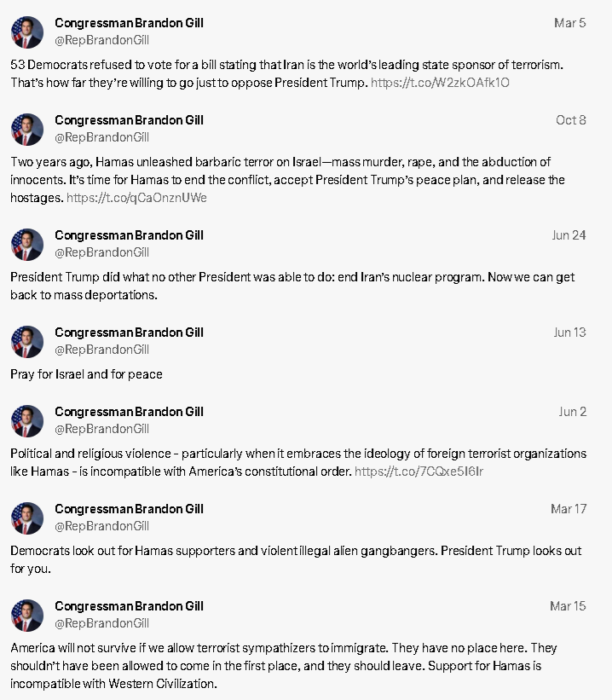Open the Oct 8 date link
This screenshot has width=612, height=700.
click(571, 120)
